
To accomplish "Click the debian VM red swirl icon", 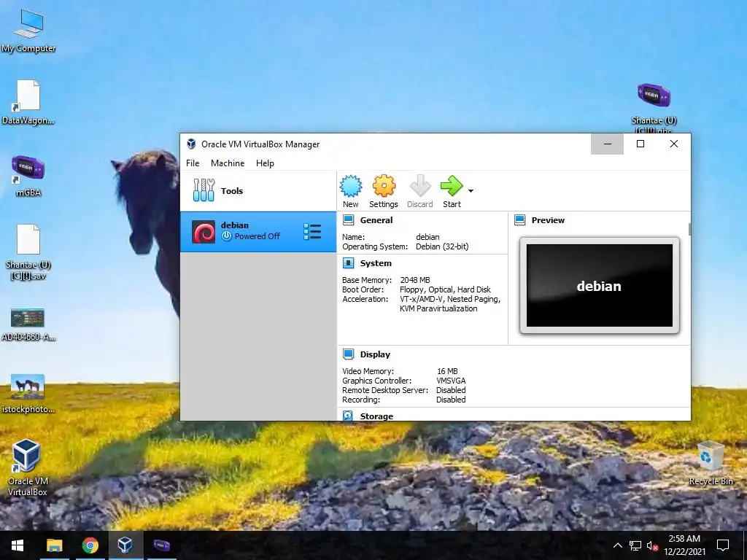I will (x=204, y=232).
